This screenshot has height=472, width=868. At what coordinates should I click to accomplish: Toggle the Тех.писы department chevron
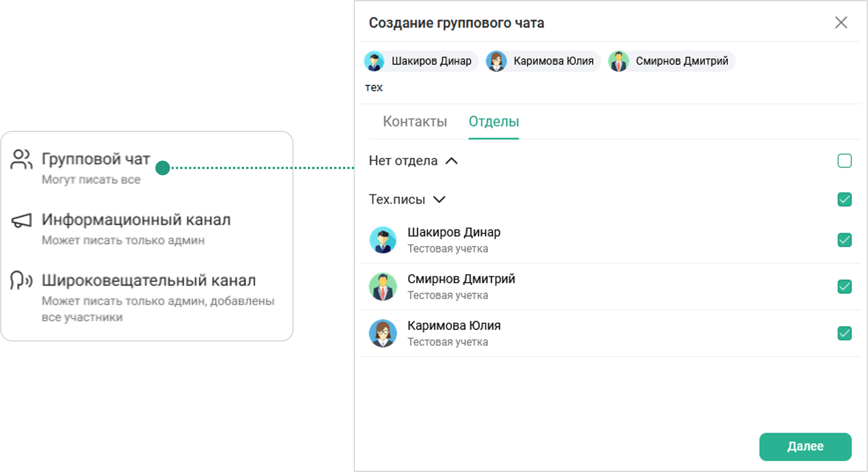[x=439, y=199]
